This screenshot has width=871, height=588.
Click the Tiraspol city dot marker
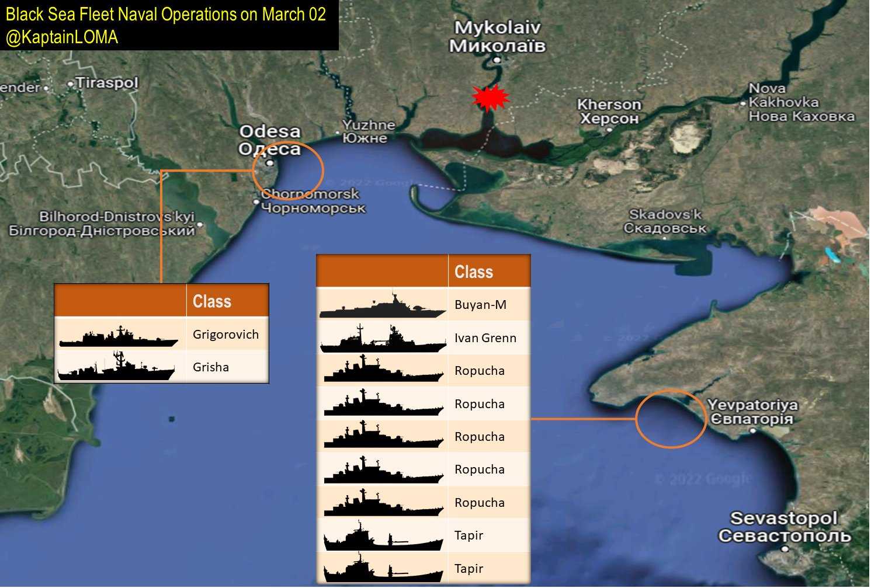tap(71, 84)
